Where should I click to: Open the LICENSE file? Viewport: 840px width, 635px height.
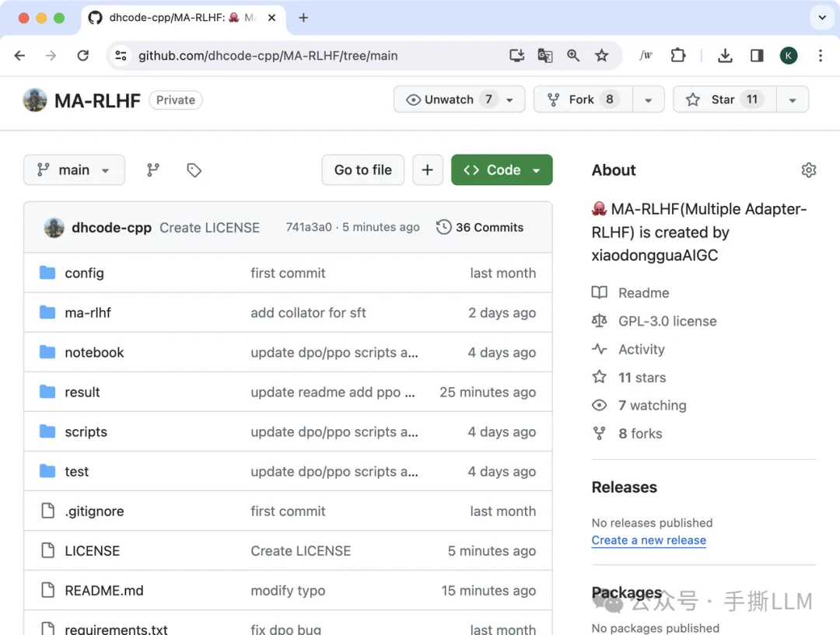92,551
